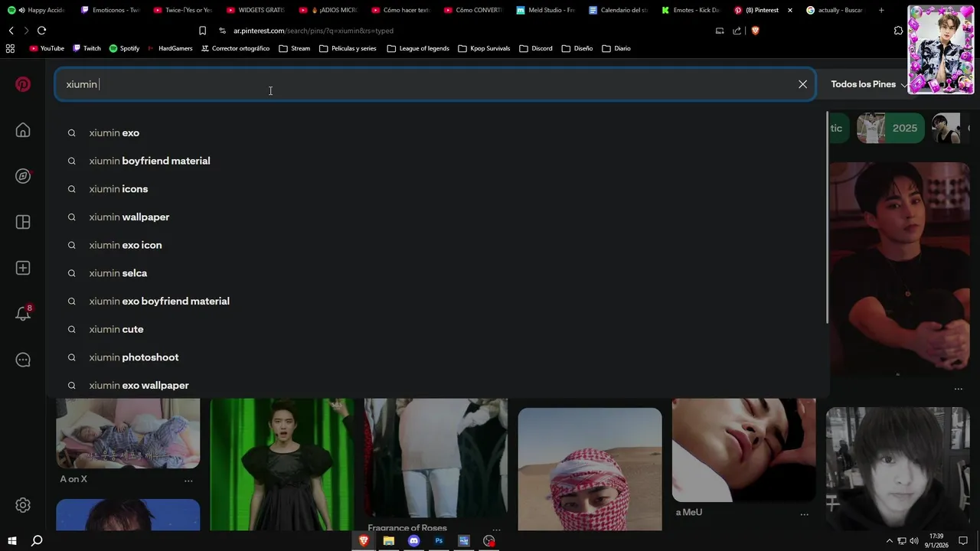The height and width of the screenshot is (551, 980).
Task: Click the Create plus icon in sidebar
Action: click(23, 268)
